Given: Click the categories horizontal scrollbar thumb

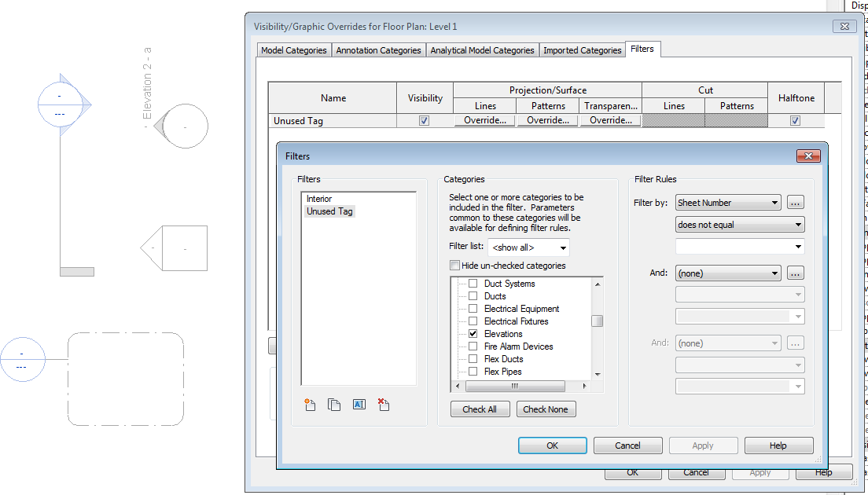Looking at the screenshot, I should pos(514,386).
